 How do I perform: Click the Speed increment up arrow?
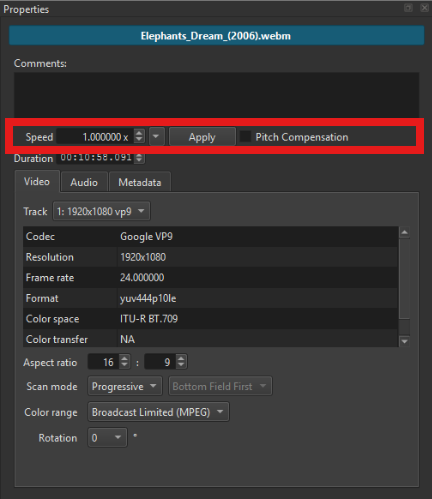[139, 133]
